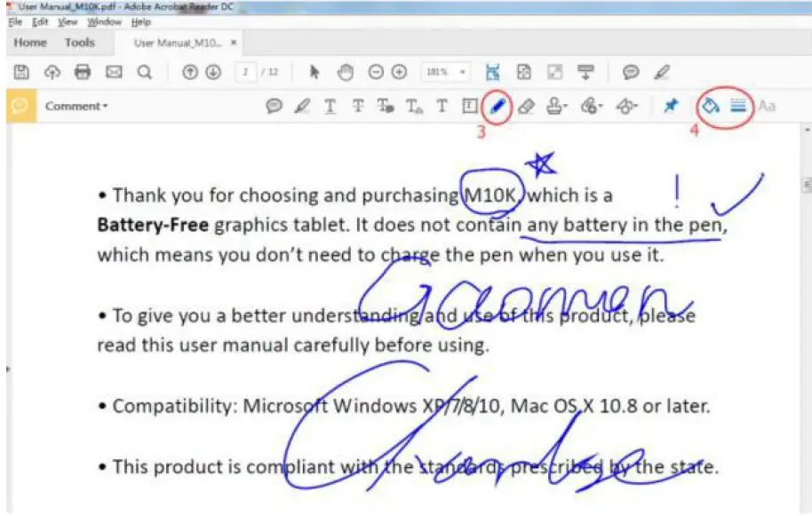
Task: Select the pencil drawing tool
Action: (x=498, y=106)
